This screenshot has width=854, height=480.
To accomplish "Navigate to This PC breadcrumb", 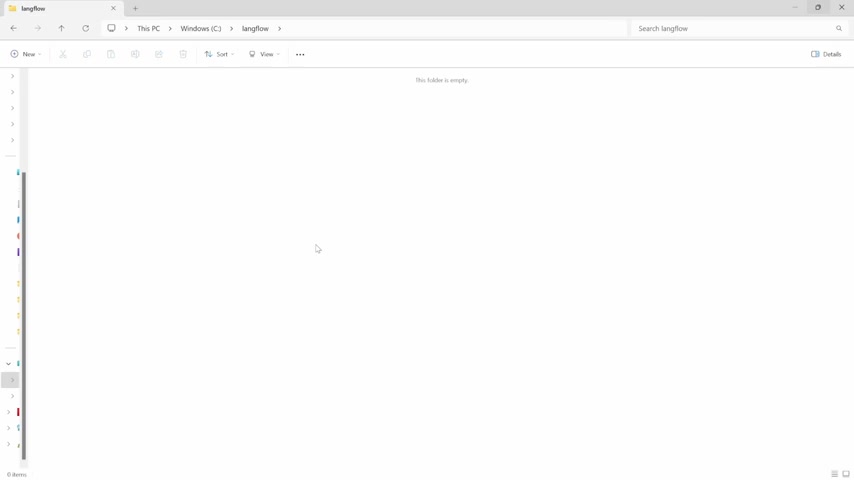I will [x=148, y=28].
